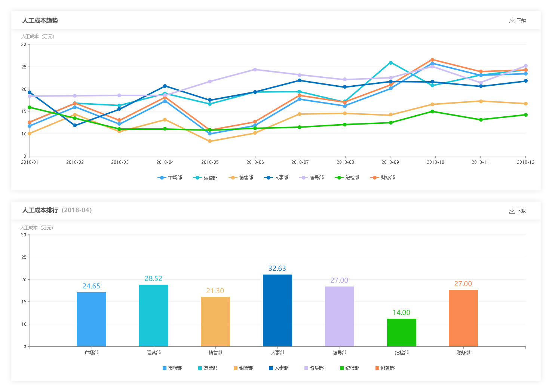Toggle 财务部 in bar chart legend
The width and height of the screenshot is (552, 392).
tap(385, 368)
